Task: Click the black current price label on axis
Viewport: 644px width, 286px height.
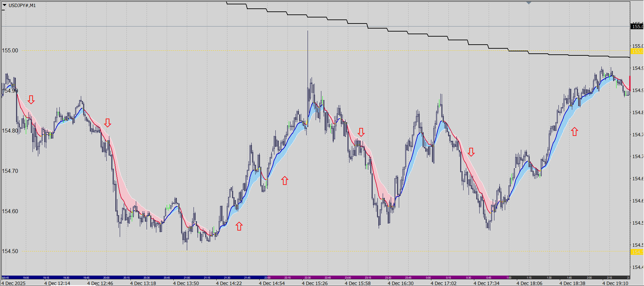Action: tap(637, 27)
